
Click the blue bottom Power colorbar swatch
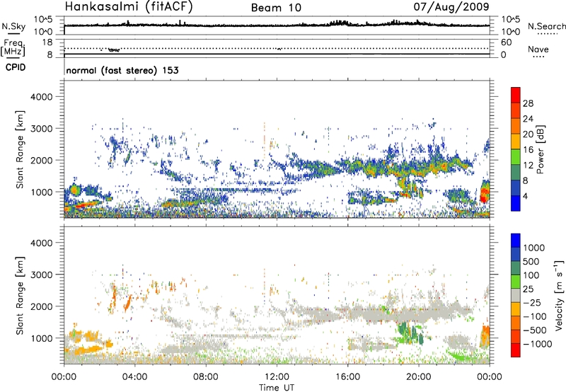tap(516, 203)
